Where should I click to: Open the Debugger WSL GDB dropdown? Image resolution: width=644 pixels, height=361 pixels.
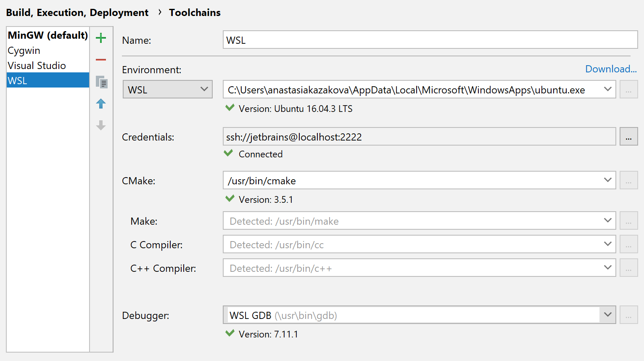[607, 315]
